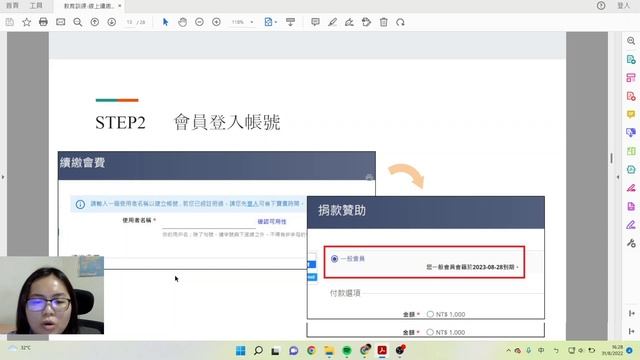The image size is (640, 360).
Task: Select the lower NT$ 1,000 amount radio
Action: pyautogui.click(x=430, y=332)
